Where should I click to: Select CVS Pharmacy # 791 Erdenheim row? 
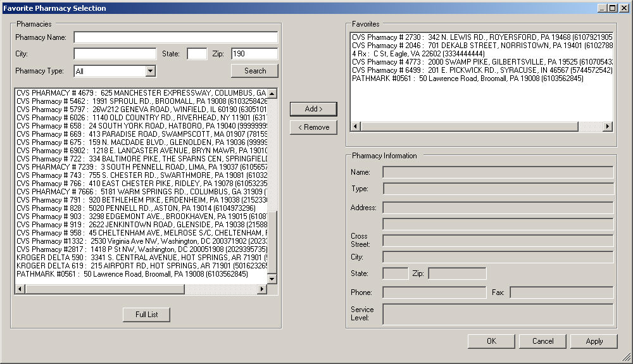tap(141, 200)
